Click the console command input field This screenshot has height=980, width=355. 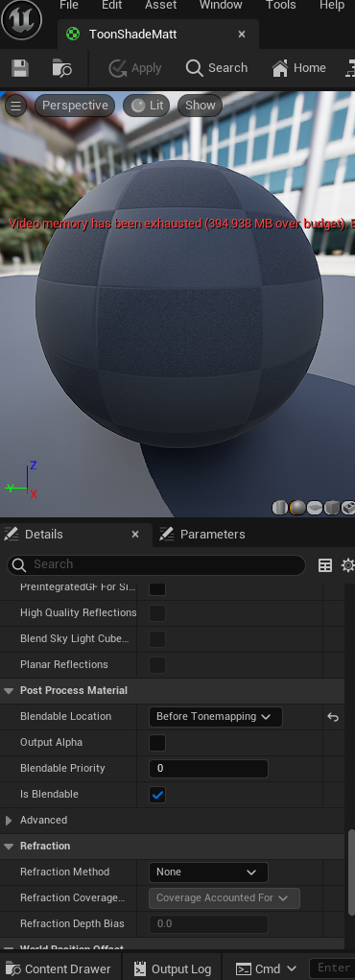333,968
